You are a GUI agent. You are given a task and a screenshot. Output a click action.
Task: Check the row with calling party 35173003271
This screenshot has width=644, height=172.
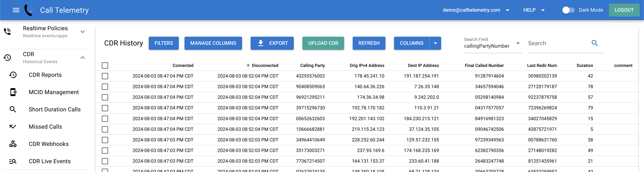pyautogui.click(x=105, y=150)
